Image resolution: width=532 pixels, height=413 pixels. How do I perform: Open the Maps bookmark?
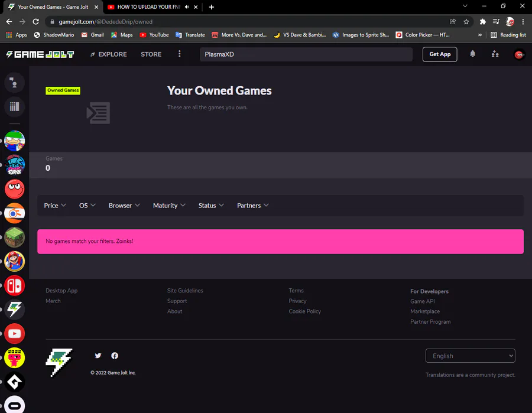(122, 35)
